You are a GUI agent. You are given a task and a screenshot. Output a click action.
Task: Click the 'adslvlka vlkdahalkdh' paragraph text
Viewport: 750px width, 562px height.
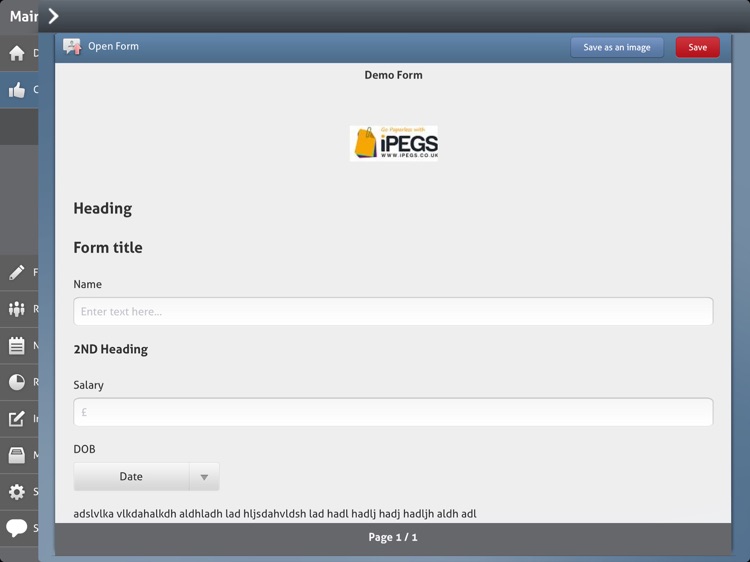(x=275, y=514)
